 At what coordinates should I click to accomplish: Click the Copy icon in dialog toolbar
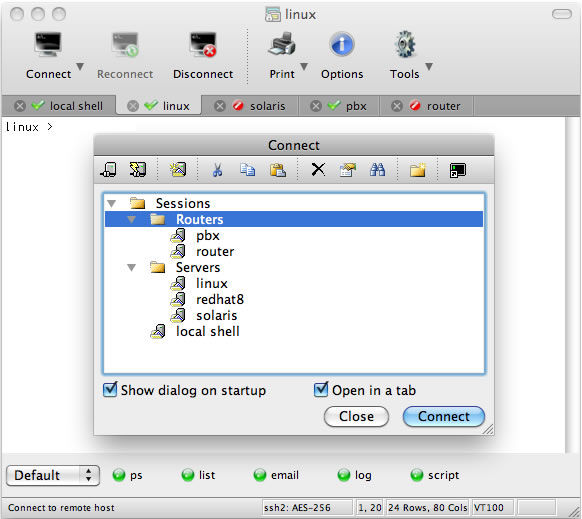tap(247, 170)
